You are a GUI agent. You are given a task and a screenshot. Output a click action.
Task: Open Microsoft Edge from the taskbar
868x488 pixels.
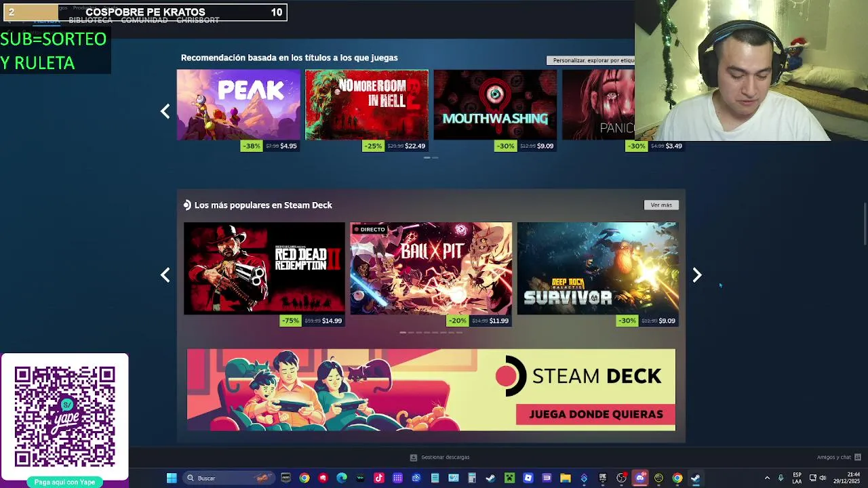click(x=342, y=478)
